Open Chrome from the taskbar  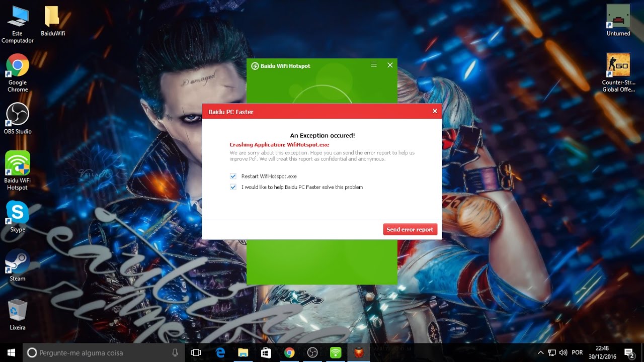click(289, 352)
